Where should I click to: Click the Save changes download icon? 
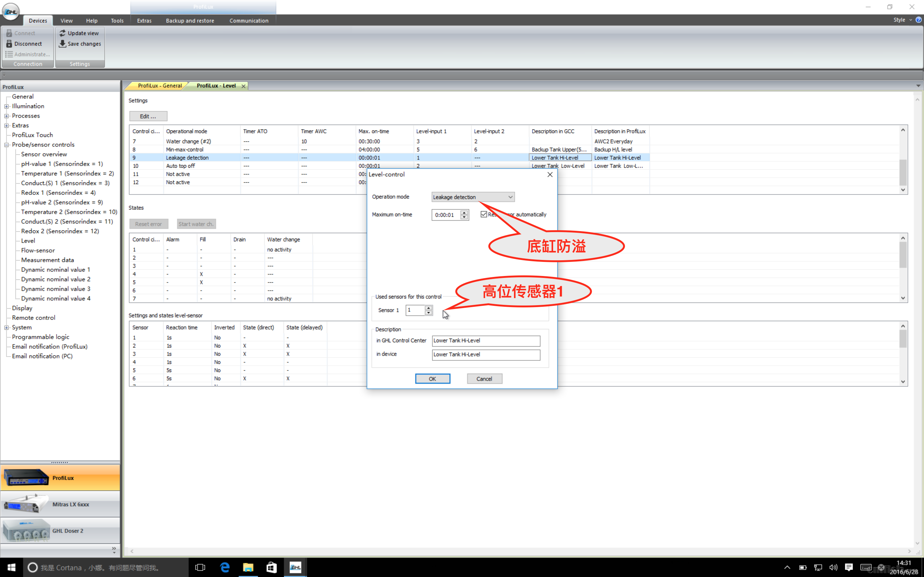point(63,44)
